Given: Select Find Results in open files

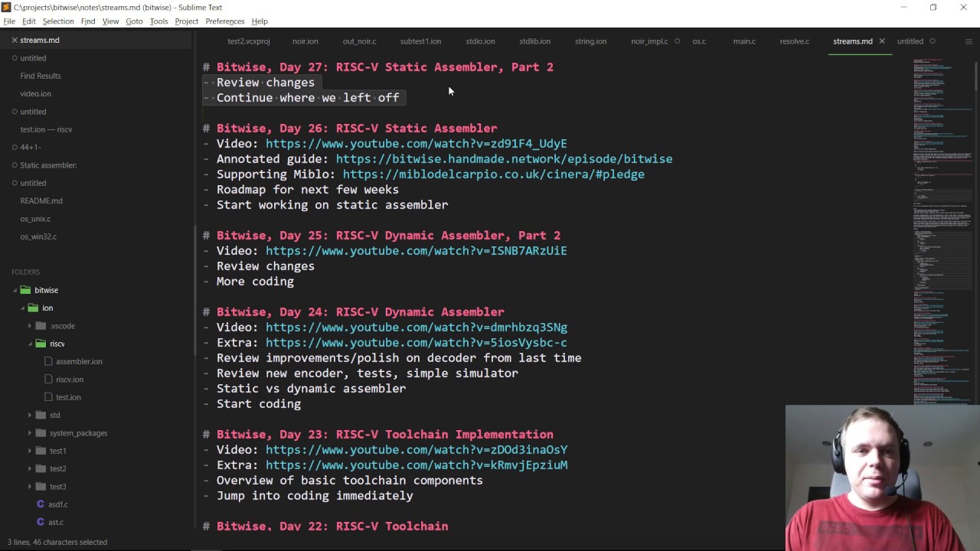Looking at the screenshot, I should point(41,76).
